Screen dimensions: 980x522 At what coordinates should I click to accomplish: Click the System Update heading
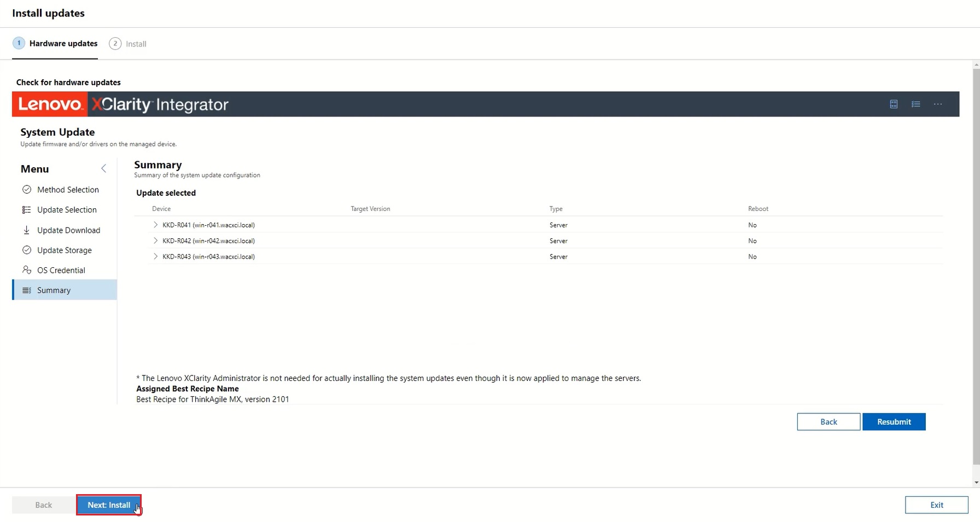[x=57, y=132]
